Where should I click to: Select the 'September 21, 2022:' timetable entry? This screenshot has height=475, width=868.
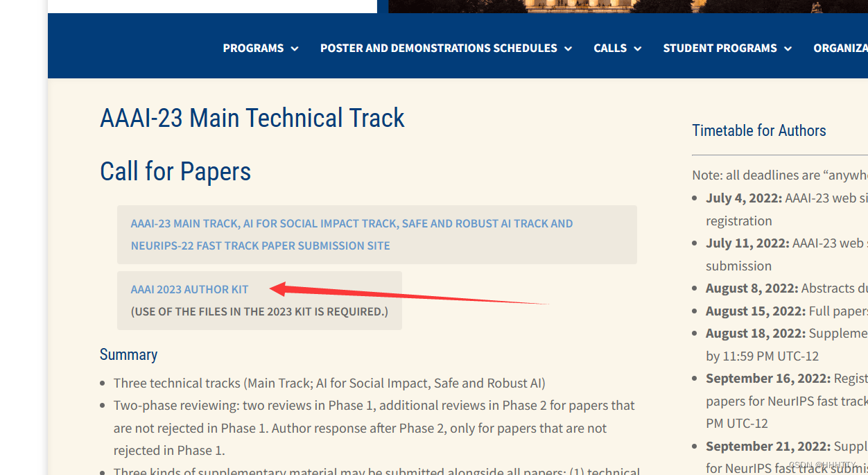pos(787,457)
